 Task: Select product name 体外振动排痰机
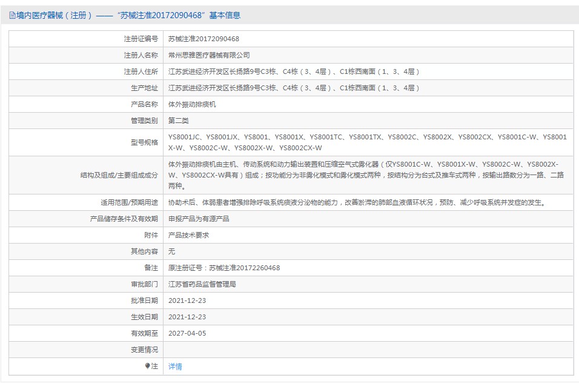(192, 104)
